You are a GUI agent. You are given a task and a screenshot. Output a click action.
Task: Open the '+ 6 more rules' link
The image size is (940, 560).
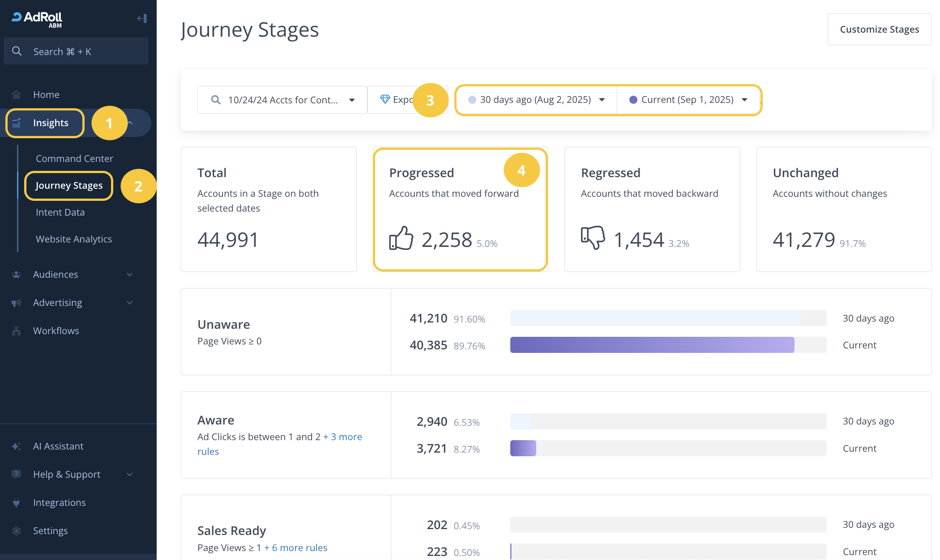(296, 548)
